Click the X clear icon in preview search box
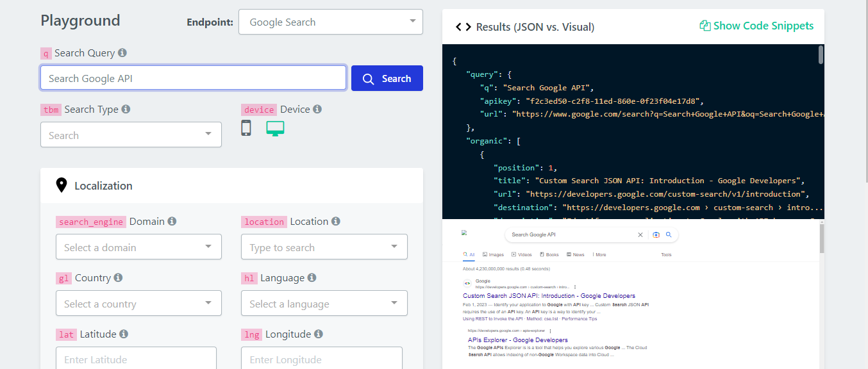This screenshot has height=369, width=868. click(x=640, y=235)
